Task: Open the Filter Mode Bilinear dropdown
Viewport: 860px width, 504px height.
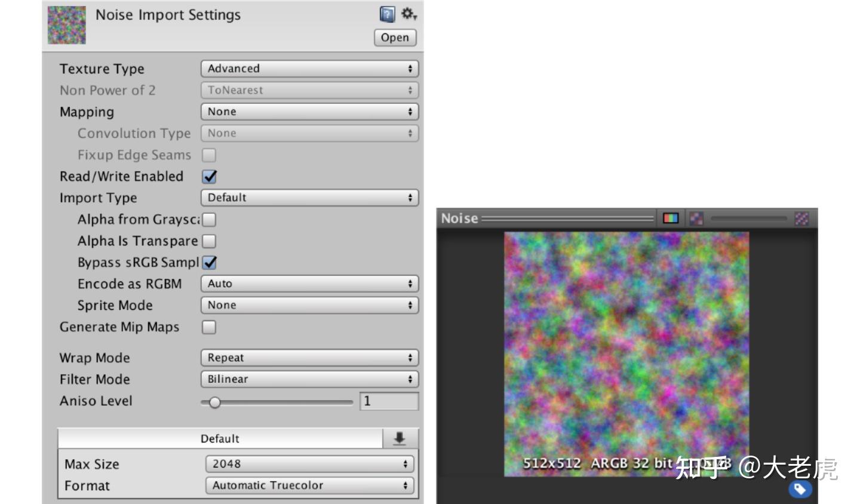Action: coord(309,379)
